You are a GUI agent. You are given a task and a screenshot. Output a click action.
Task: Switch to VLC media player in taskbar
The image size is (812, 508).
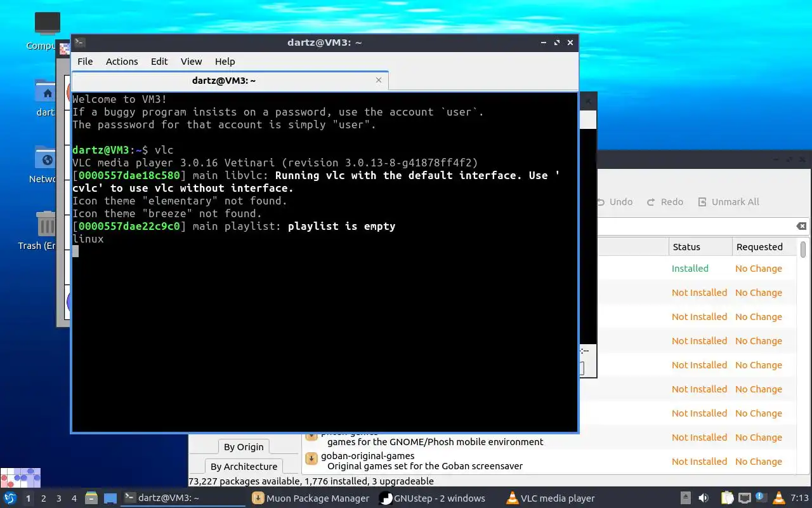(551, 498)
